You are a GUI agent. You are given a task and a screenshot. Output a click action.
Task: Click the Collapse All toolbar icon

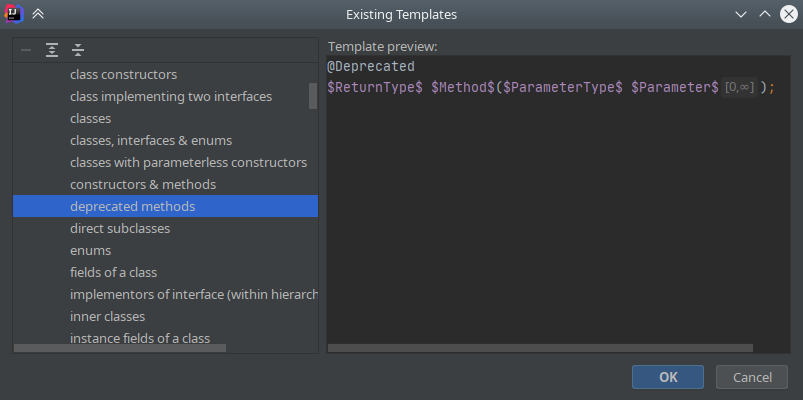(78, 50)
